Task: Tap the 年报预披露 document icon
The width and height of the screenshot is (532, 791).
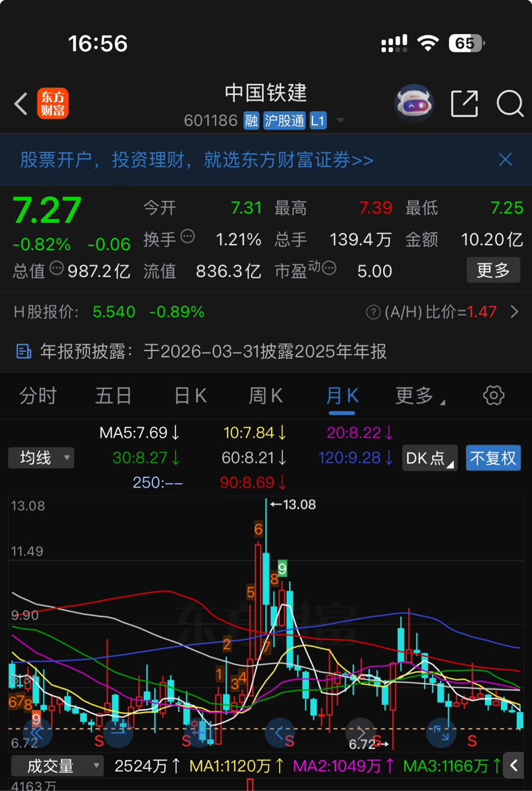Action: coord(24,351)
